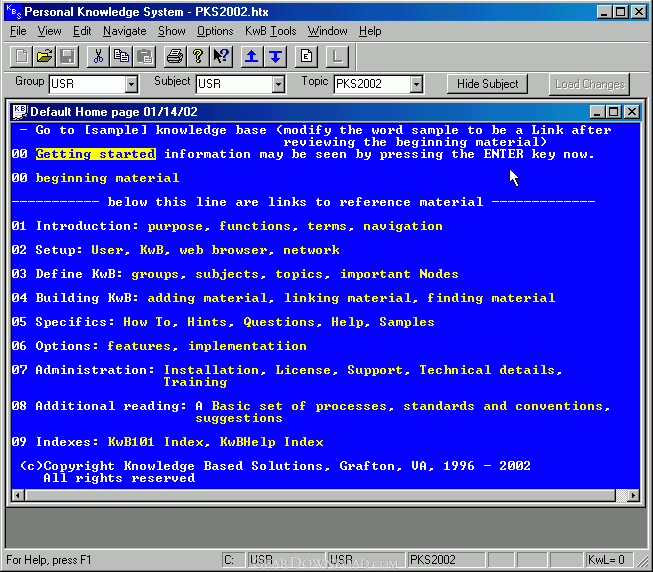Follow the highlighted Getting started link
The width and height of the screenshot is (653, 572).
coord(96,154)
